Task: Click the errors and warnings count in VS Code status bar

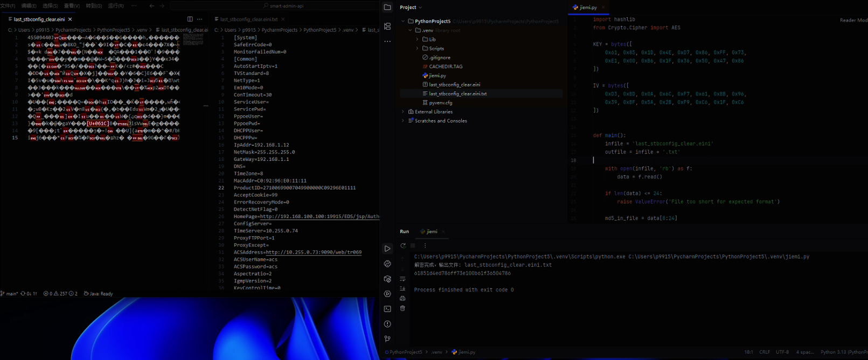Action: tap(60, 294)
